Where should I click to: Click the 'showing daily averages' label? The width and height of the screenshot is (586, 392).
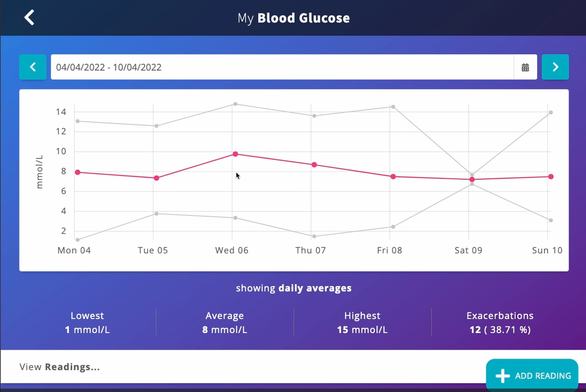point(293,288)
